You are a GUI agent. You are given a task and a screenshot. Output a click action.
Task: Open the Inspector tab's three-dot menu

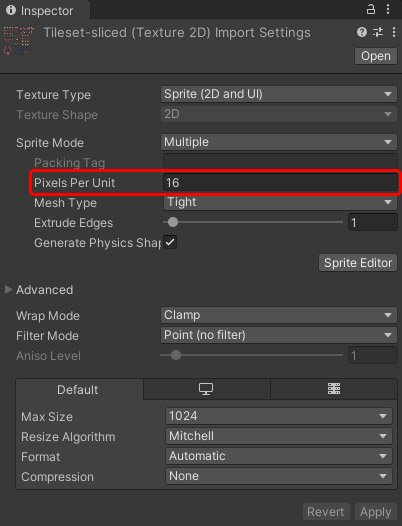click(388, 9)
